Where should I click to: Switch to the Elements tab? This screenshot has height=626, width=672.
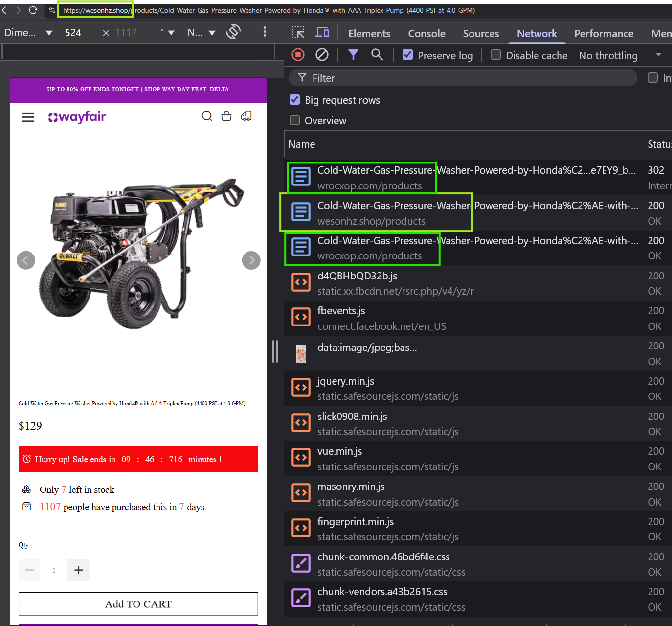click(x=369, y=33)
